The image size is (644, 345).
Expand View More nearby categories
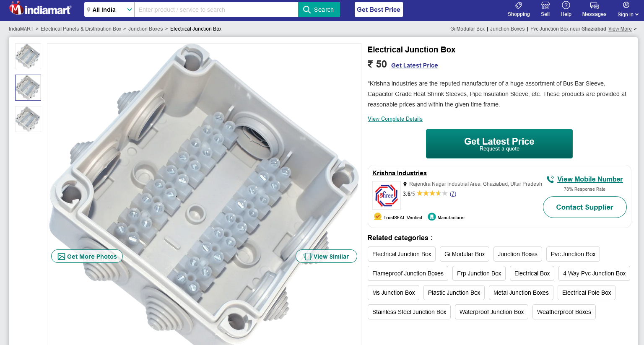click(x=620, y=29)
